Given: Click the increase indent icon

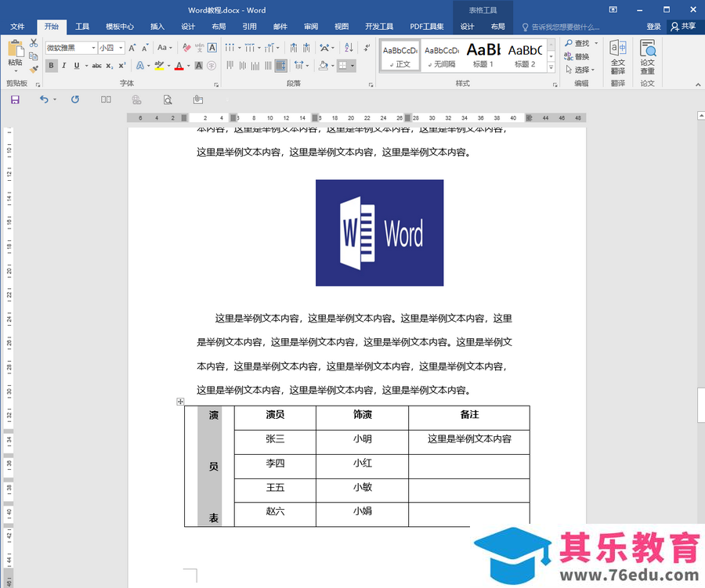Looking at the screenshot, I should click(x=306, y=48).
